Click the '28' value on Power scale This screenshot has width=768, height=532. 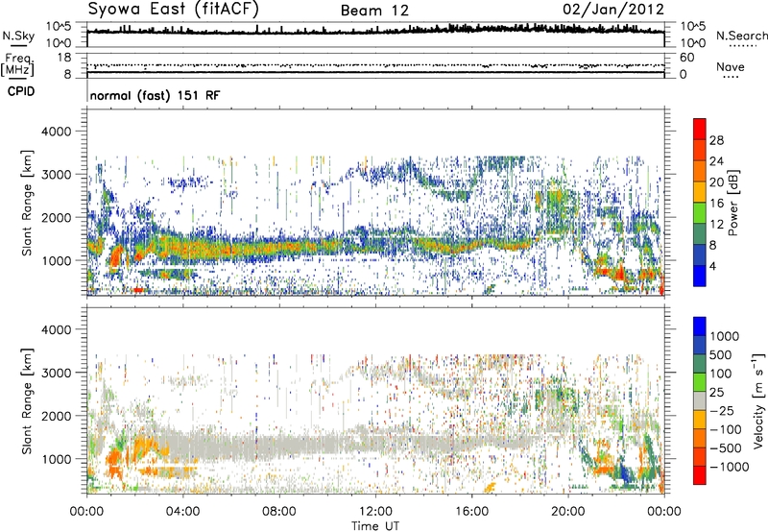tap(716, 140)
